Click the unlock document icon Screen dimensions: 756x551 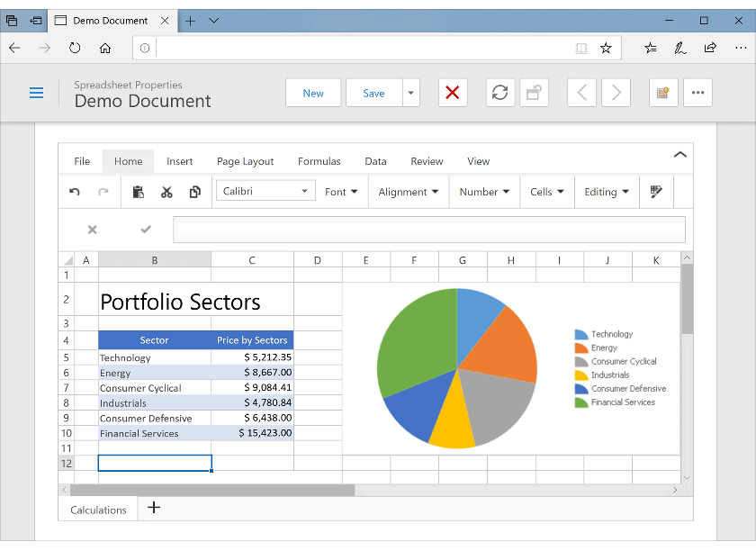(534, 92)
